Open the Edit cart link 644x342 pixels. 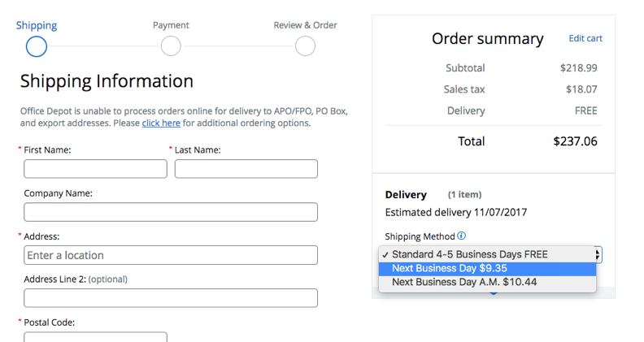[585, 38]
